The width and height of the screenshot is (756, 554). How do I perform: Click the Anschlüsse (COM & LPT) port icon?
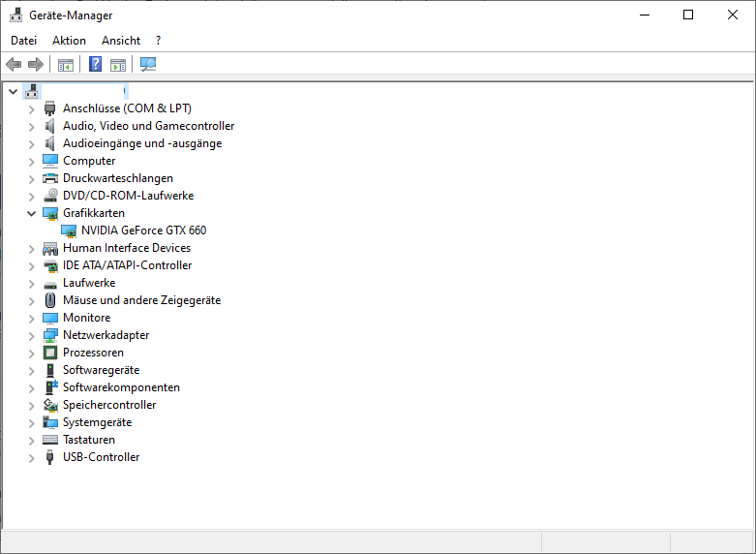(x=49, y=108)
